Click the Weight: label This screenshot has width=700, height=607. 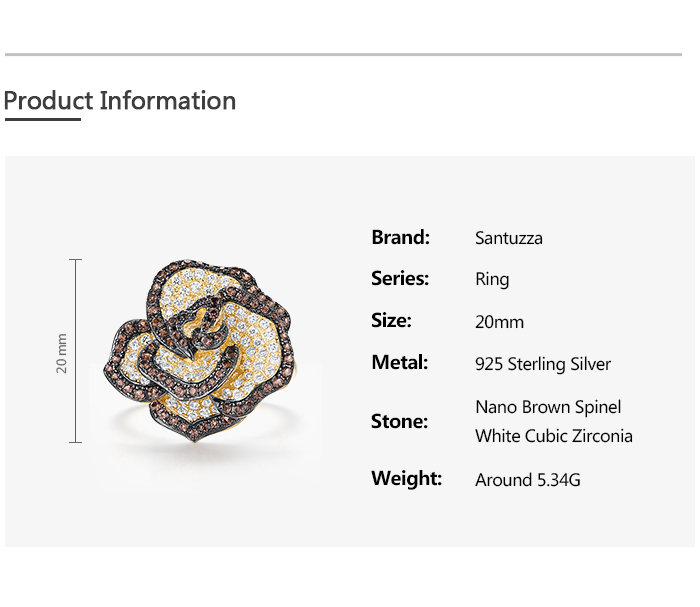406,478
